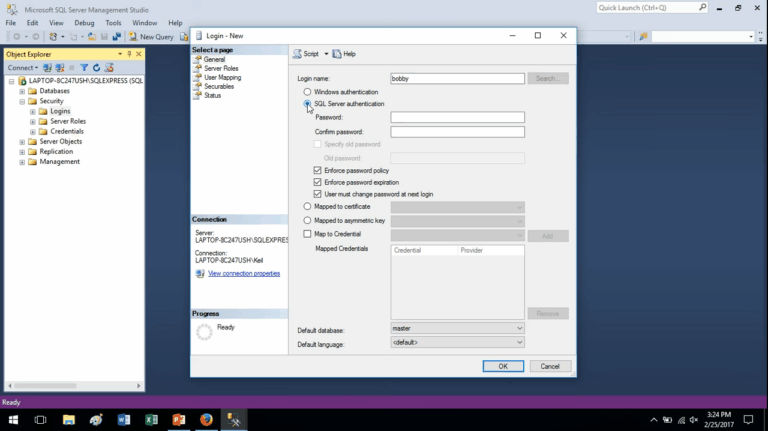Select Mapped to asymmetric key radio button
The image size is (768, 431).
coord(307,220)
